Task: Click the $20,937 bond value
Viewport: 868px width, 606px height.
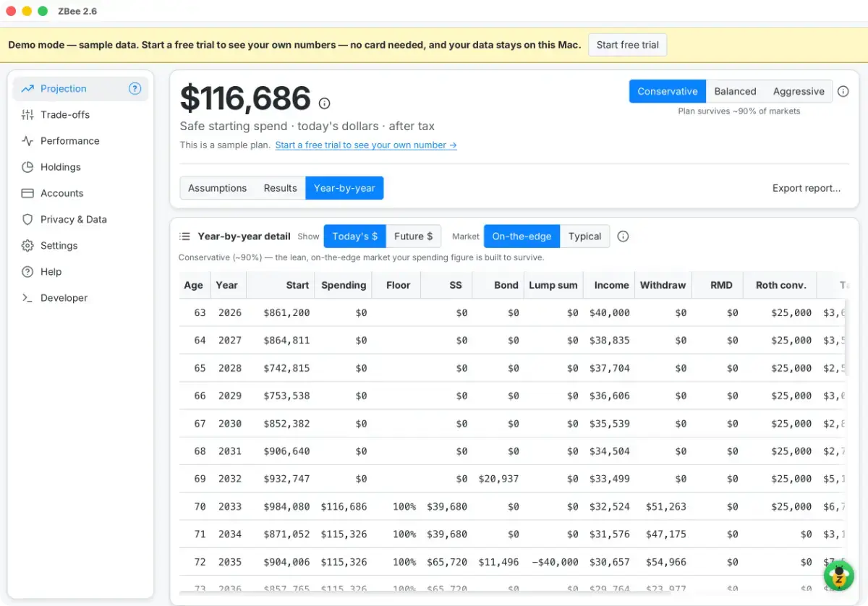Action: tap(498, 479)
